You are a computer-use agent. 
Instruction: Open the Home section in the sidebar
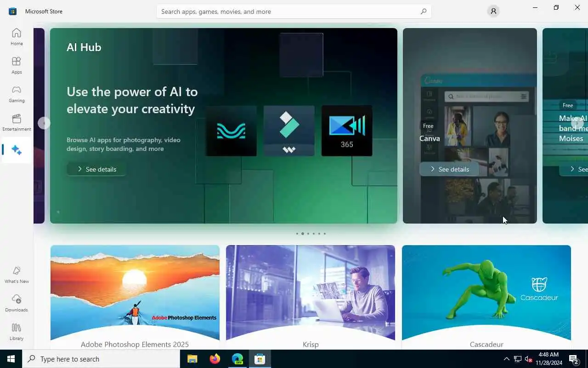[x=17, y=37]
